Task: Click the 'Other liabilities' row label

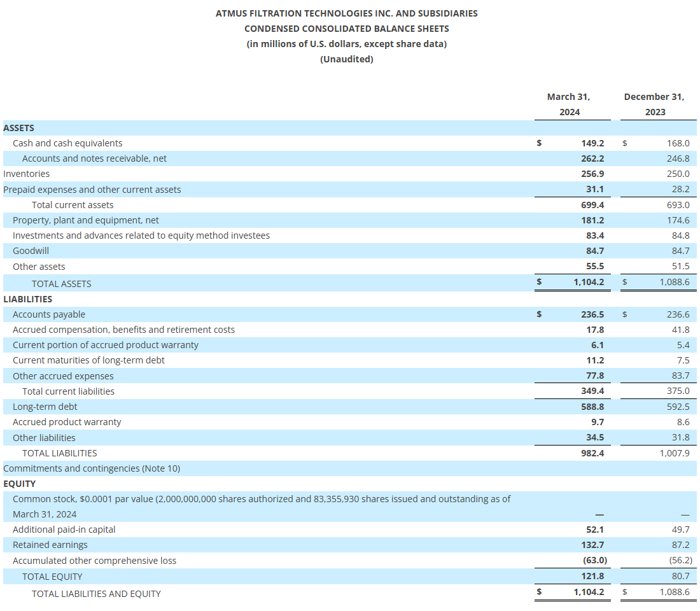Action: click(x=44, y=438)
